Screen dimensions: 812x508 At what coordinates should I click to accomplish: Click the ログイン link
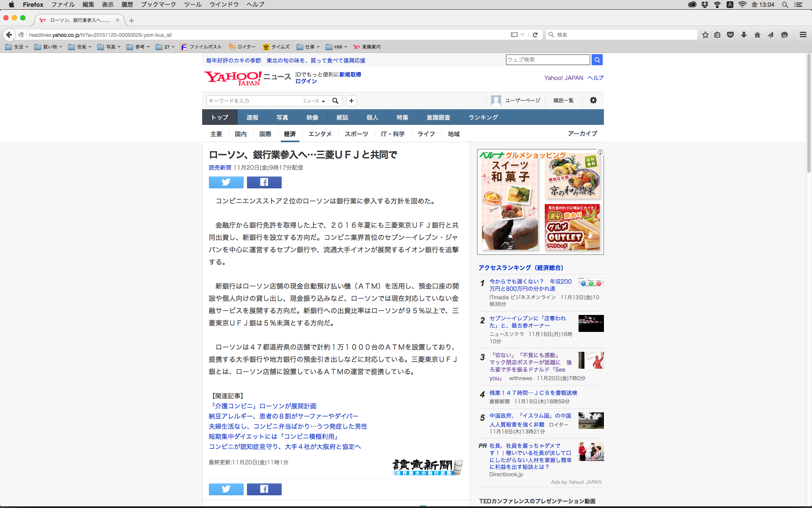click(x=306, y=81)
